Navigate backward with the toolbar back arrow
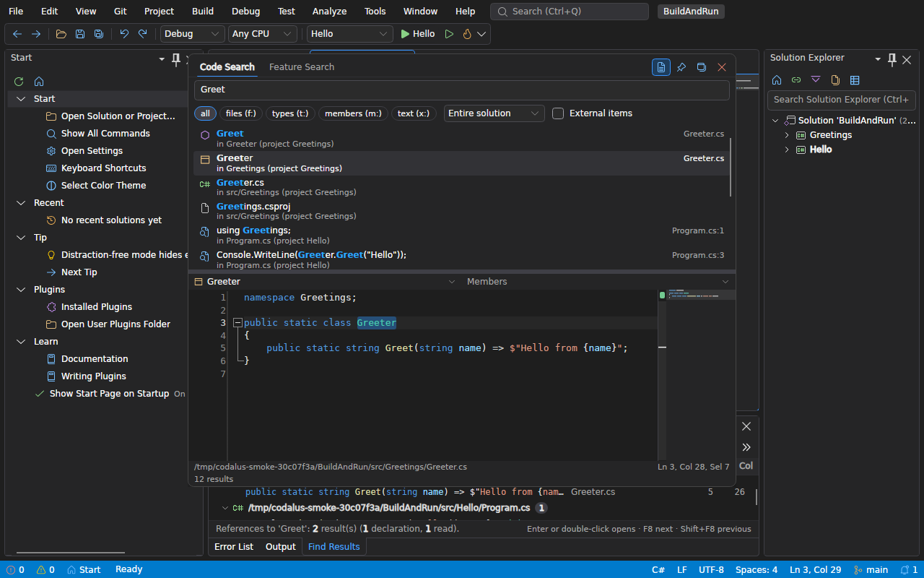The height and width of the screenshot is (578, 924). pyautogui.click(x=17, y=34)
